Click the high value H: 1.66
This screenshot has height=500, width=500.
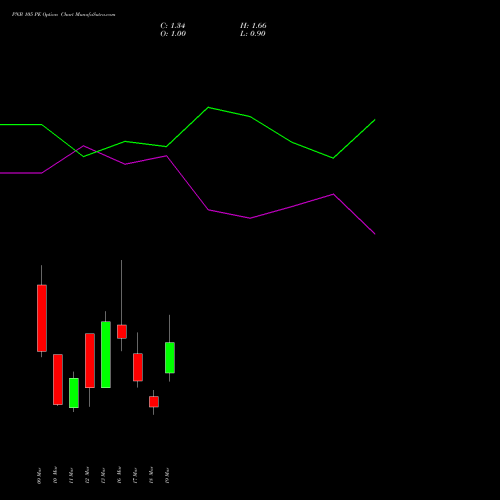coord(253,26)
